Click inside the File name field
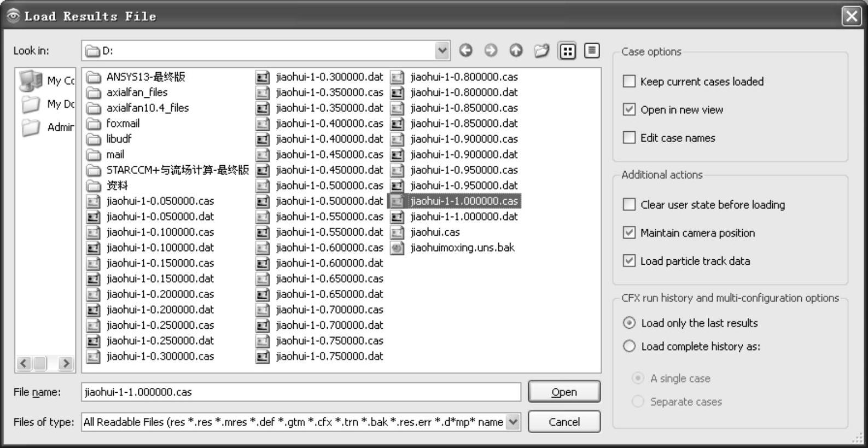The height and width of the screenshot is (448, 868). (x=301, y=392)
